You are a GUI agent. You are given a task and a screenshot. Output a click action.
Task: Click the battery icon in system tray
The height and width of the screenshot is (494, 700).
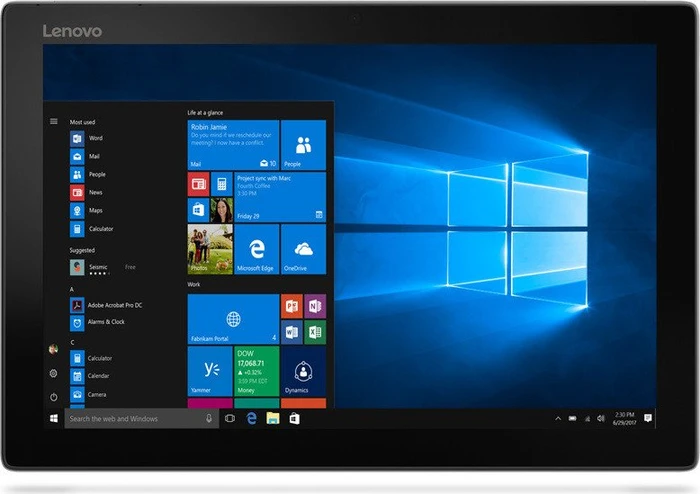(x=572, y=419)
